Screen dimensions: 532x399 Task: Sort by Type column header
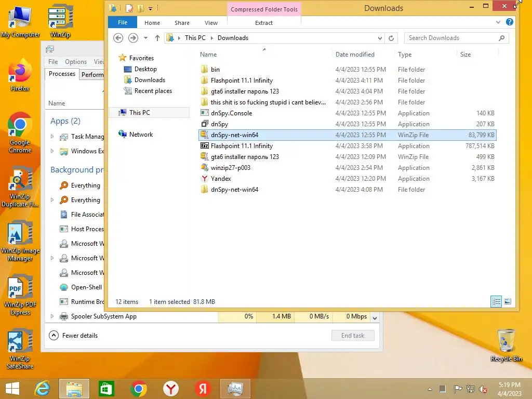[405, 55]
